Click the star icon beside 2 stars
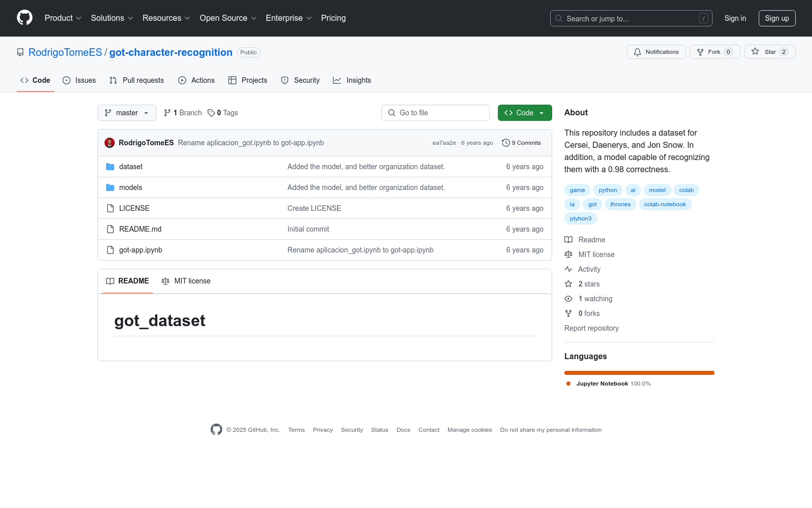This screenshot has height=508, width=812. (x=568, y=284)
